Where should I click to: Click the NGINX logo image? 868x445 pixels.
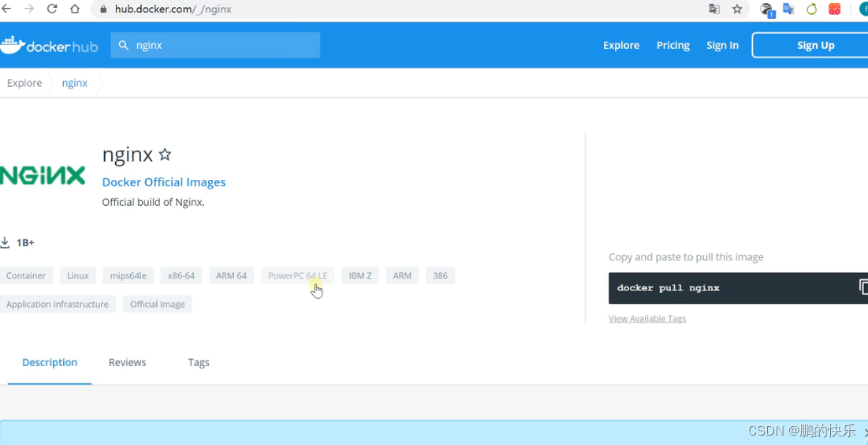pos(43,175)
